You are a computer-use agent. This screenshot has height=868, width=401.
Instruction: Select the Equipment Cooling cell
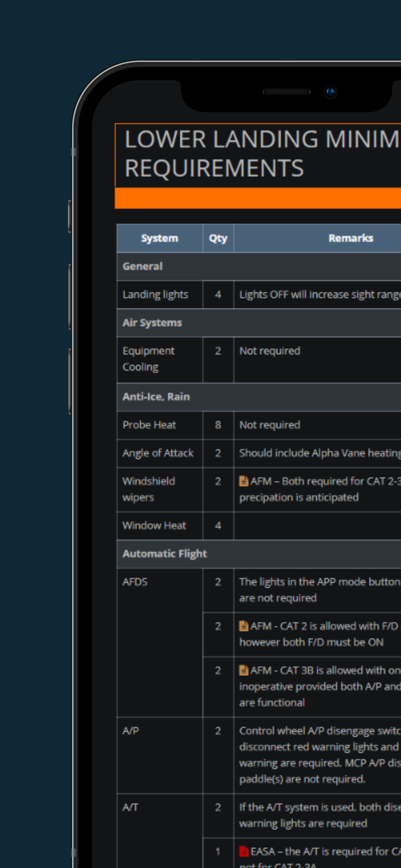[160, 360]
